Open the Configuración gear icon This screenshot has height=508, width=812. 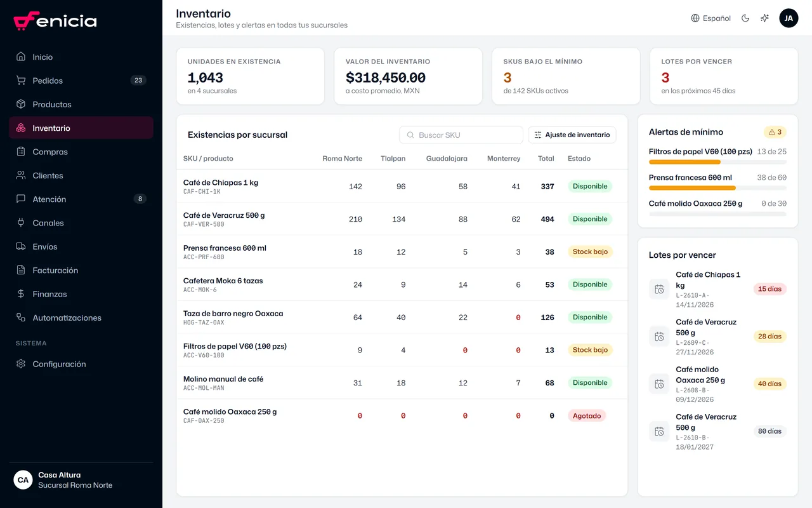tap(21, 364)
